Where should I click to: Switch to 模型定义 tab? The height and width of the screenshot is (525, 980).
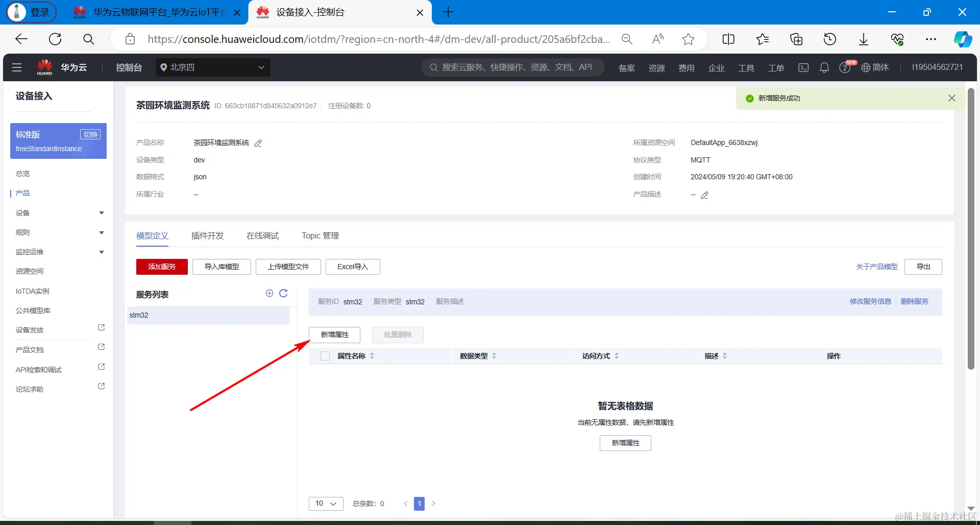click(152, 235)
